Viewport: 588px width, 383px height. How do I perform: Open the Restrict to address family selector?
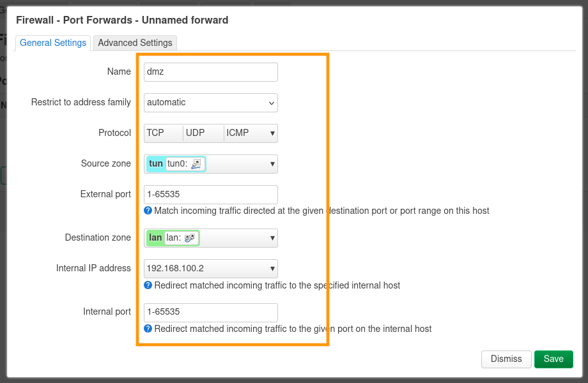click(x=211, y=102)
